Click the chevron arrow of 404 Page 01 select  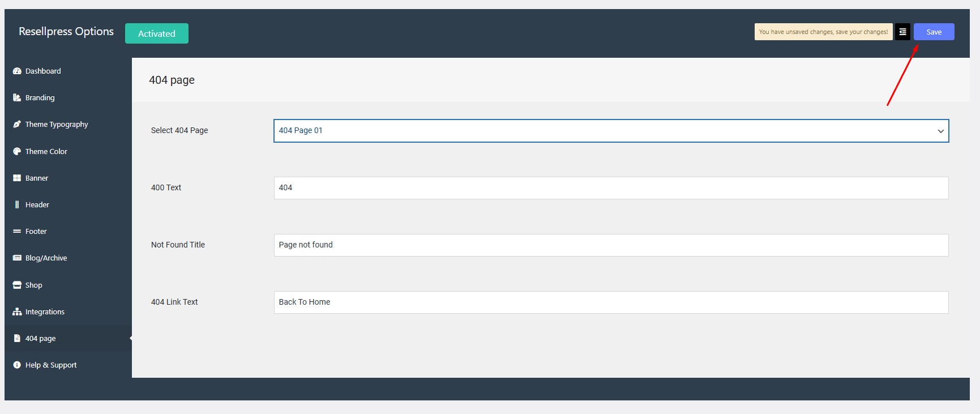coord(940,131)
